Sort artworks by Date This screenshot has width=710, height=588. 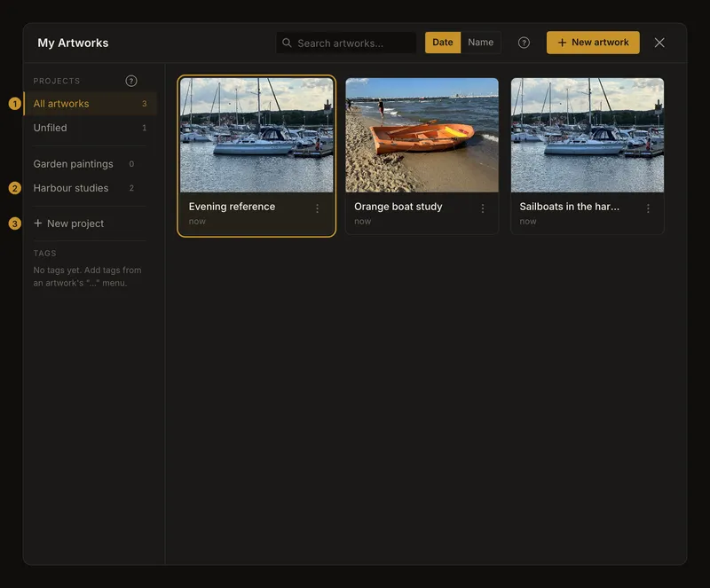[x=442, y=43]
